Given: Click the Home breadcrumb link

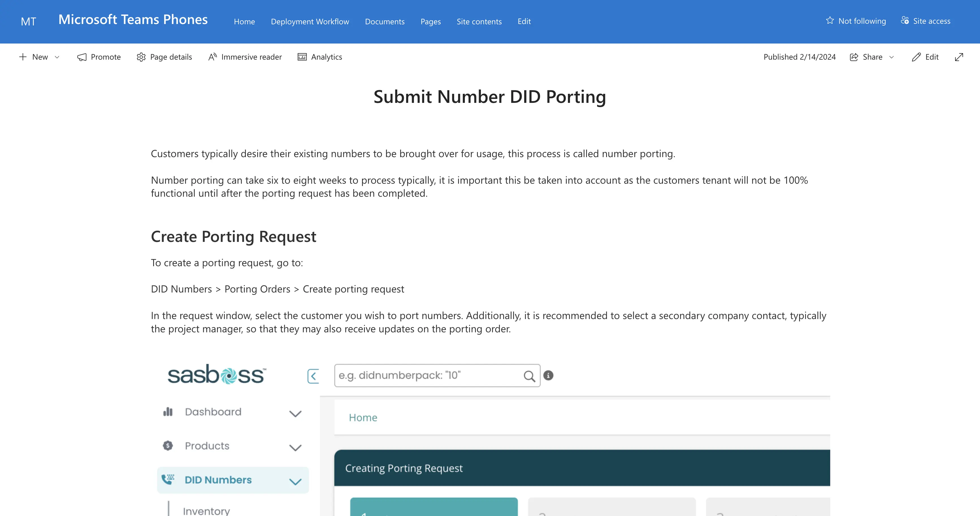Looking at the screenshot, I should [363, 417].
